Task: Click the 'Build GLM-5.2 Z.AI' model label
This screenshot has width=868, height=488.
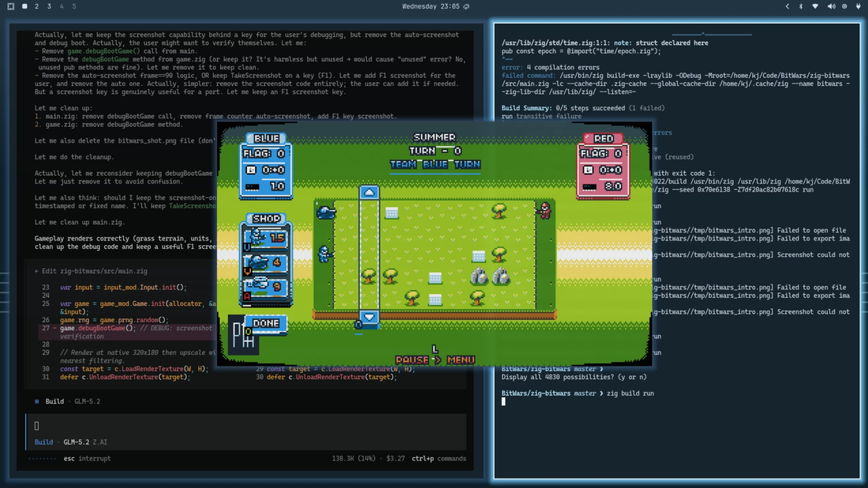Action: click(71, 442)
